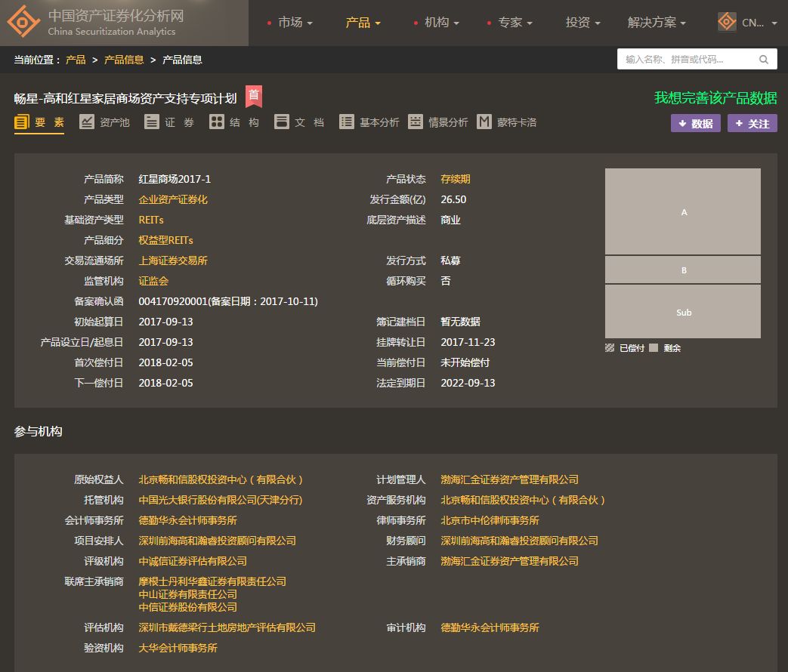Screen dimensions: 788x672
Task: Click the 情景分析 icon
Action: [415, 122]
